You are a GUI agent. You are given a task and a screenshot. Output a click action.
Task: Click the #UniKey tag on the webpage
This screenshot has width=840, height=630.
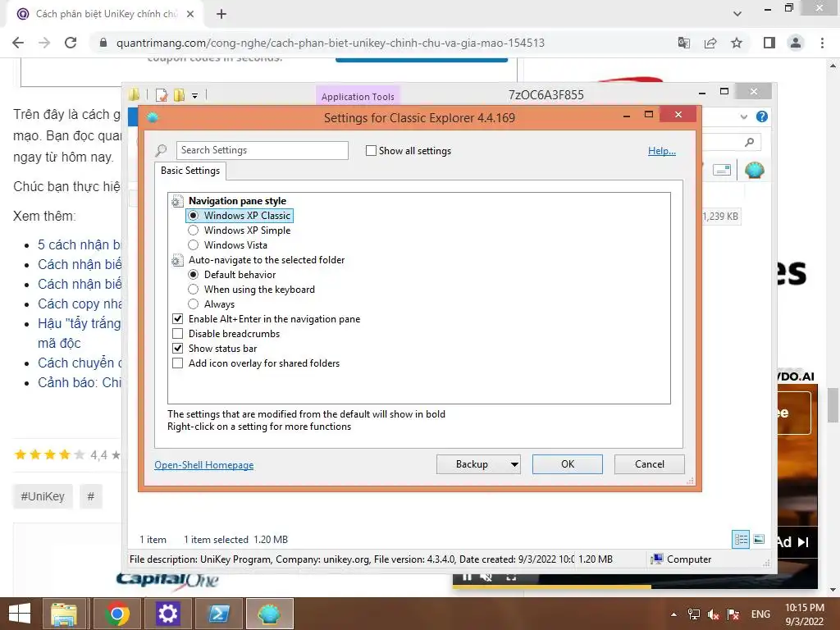tap(43, 496)
